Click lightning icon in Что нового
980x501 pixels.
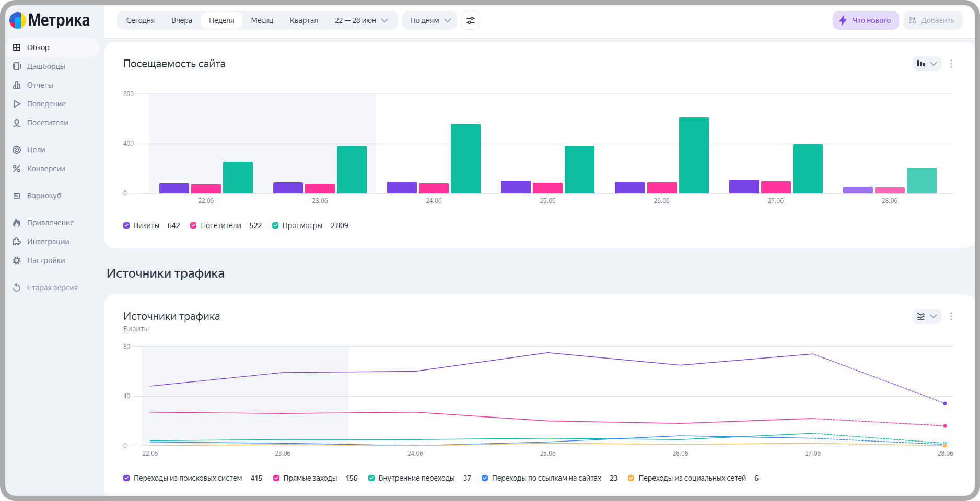coord(843,20)
